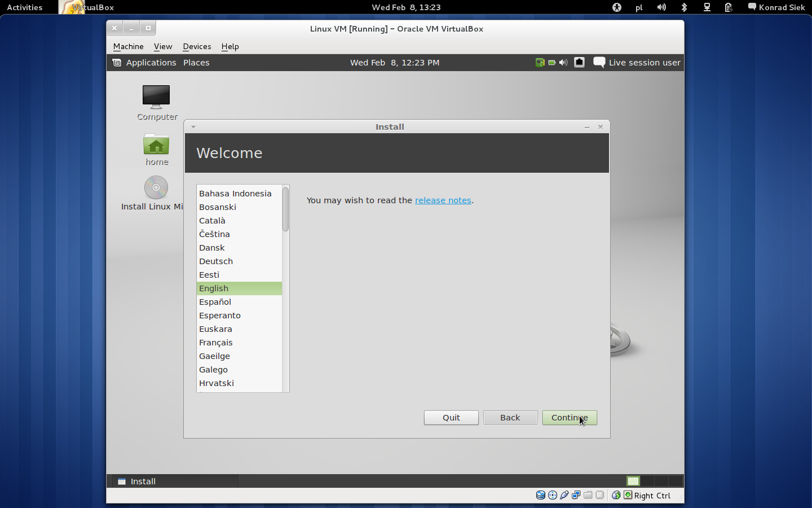Click the guest panel clock Wed Feb 8, 12:23 PM
The width and height of the screenshot is (812, 508).
[x=395, y=63]
